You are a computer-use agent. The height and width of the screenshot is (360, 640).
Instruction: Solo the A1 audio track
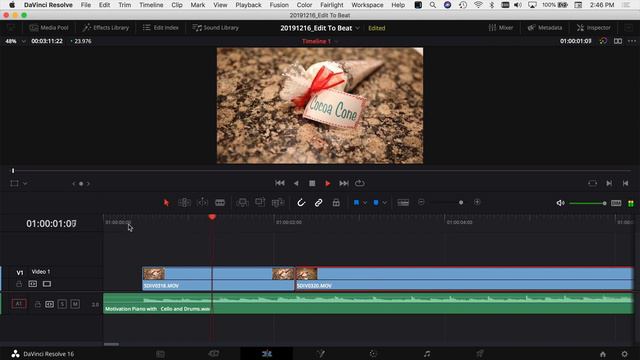[62, 304]
